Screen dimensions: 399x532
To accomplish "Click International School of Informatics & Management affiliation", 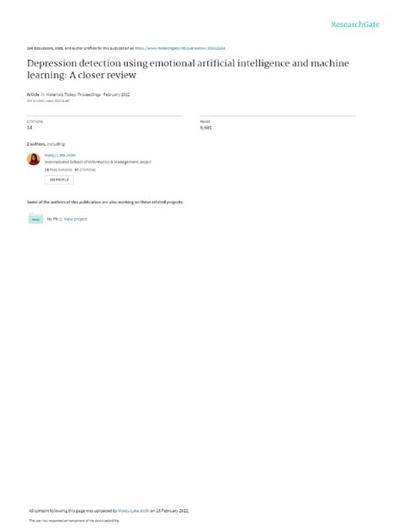I will click(98, 162).
